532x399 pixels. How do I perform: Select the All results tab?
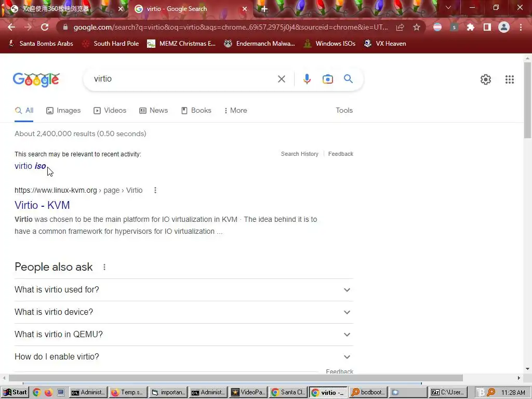[x=24, y=111]
